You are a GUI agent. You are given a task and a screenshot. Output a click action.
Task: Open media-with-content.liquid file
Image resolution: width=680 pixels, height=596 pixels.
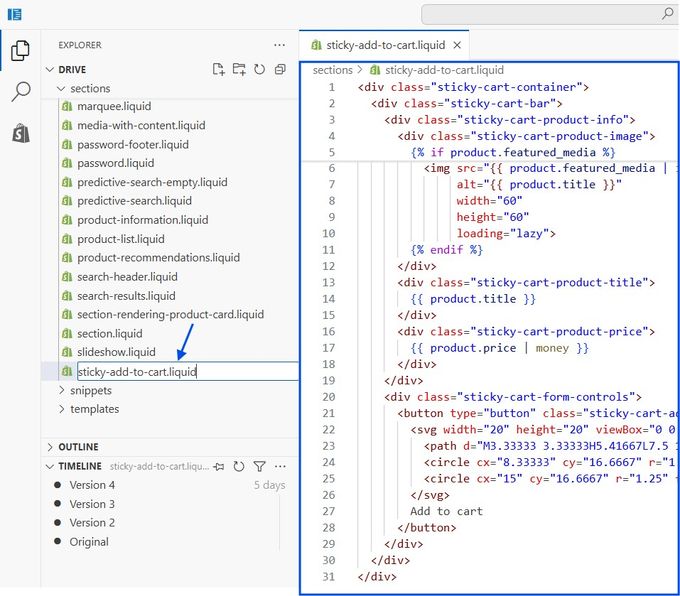[141, 125]
